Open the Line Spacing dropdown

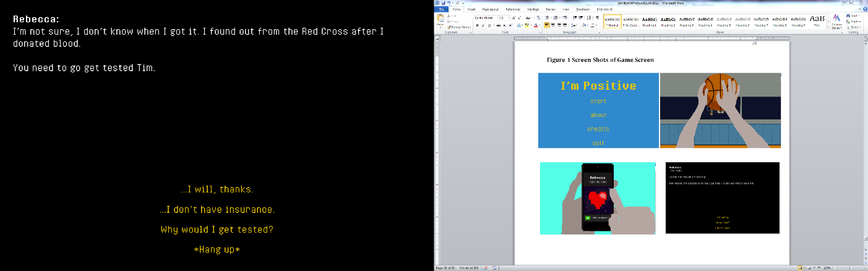pyautogui.click(x=574, y=25)
